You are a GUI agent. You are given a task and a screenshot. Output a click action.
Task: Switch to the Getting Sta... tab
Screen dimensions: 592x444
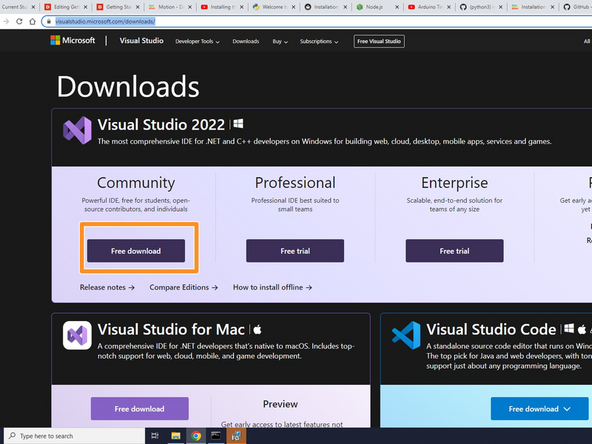[117, 7]
